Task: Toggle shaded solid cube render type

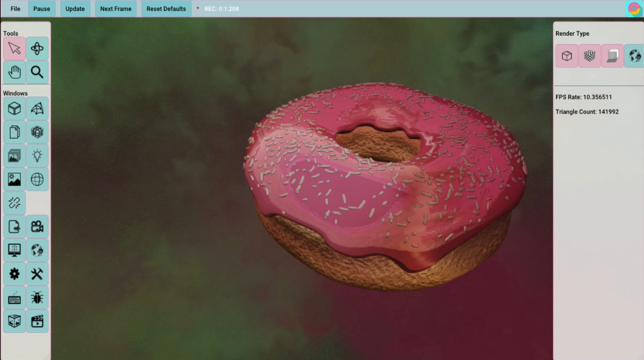Action: (x=612, y=56)
